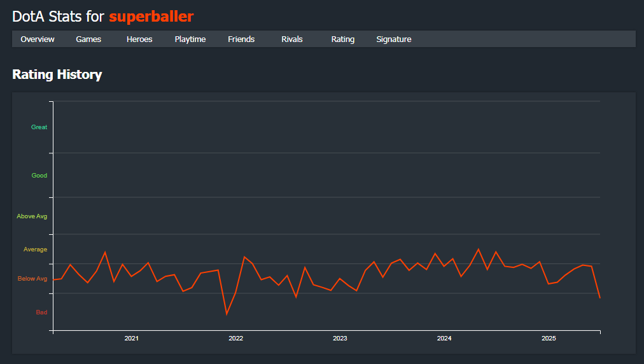Click the 2024 year label
The image size is (644, 364).
click(x=444, y=338)
